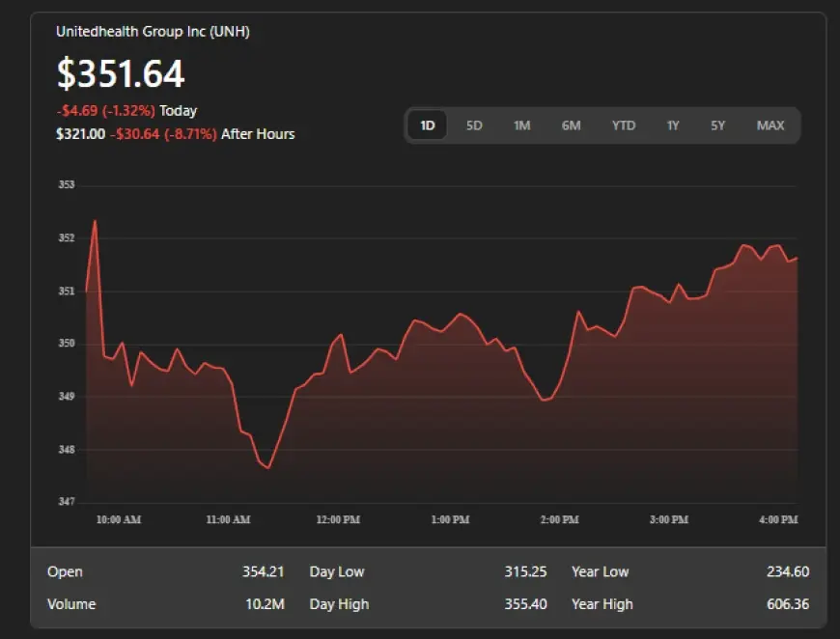Click the Day High stat 355.40
The image size is (840, 639).
coord(524,604)
